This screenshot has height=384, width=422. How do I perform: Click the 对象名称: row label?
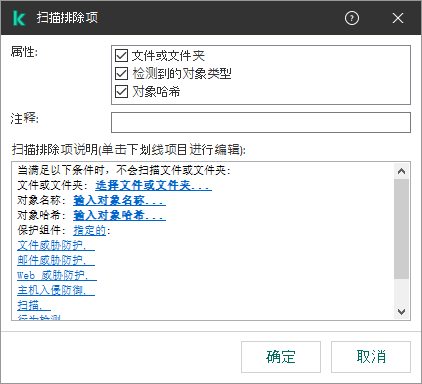click(x=42, y=200)
